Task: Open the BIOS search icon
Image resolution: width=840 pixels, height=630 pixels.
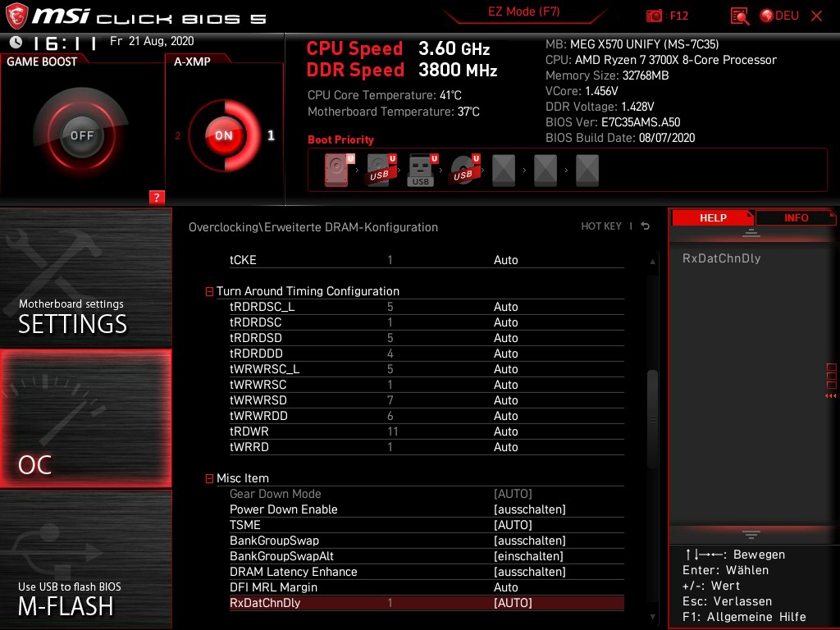Action: click(740, 16)
